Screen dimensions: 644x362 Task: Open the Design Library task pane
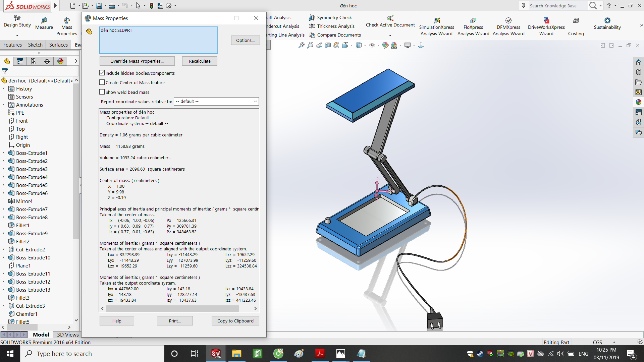pos(638,72)
